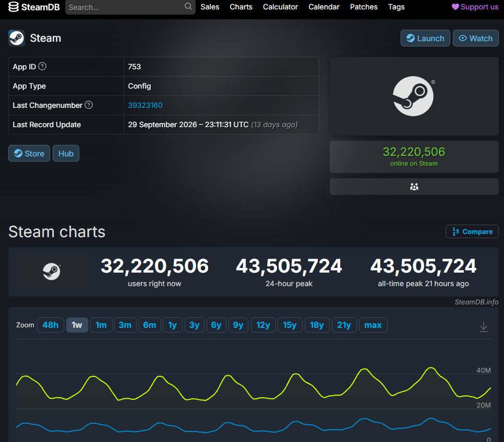
Task: Set chart zoom to 18y
Action: tap(317, 325)
